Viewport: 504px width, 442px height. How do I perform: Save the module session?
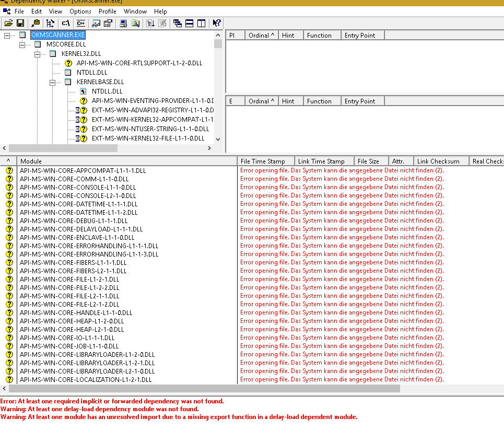tap(20, 23)
